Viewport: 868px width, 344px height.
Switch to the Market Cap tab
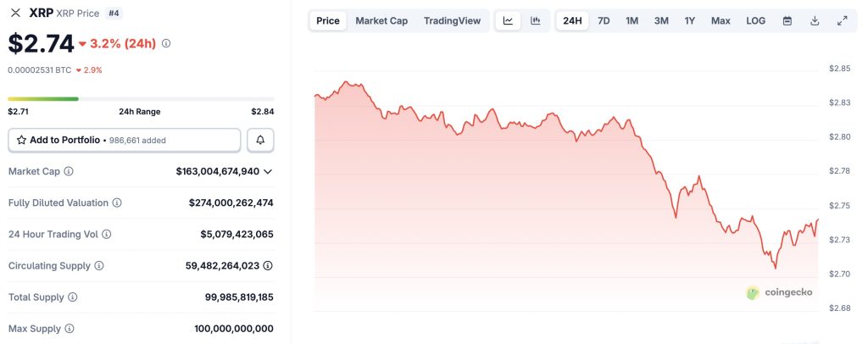381,20
